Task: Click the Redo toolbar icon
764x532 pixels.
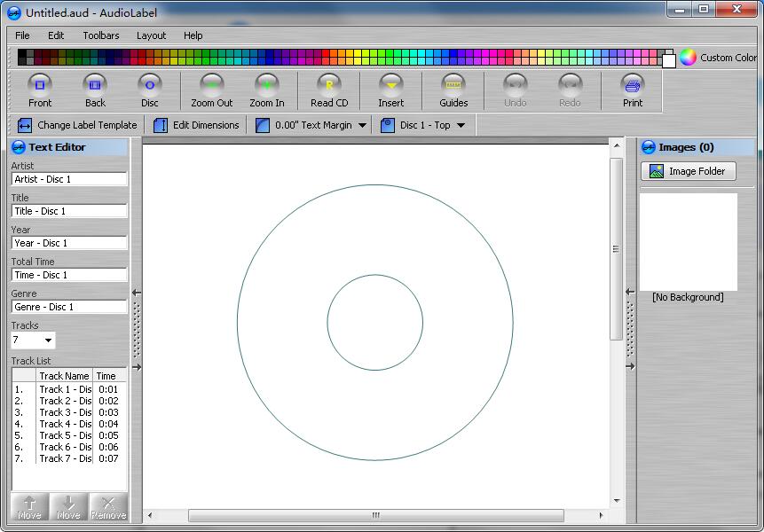Action: [570, 85]
